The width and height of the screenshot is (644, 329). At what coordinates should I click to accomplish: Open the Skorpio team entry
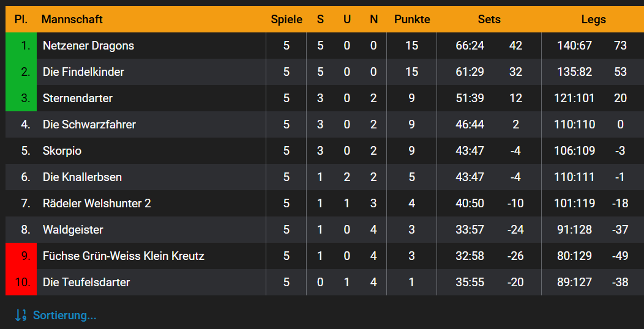(62, 150)
